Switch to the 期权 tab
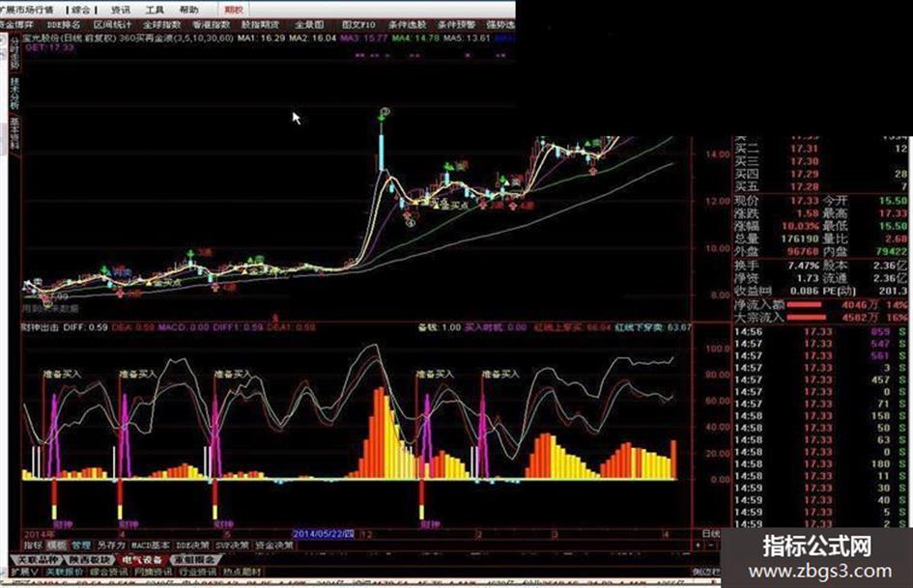913x588 pixels. pos(234,10)
